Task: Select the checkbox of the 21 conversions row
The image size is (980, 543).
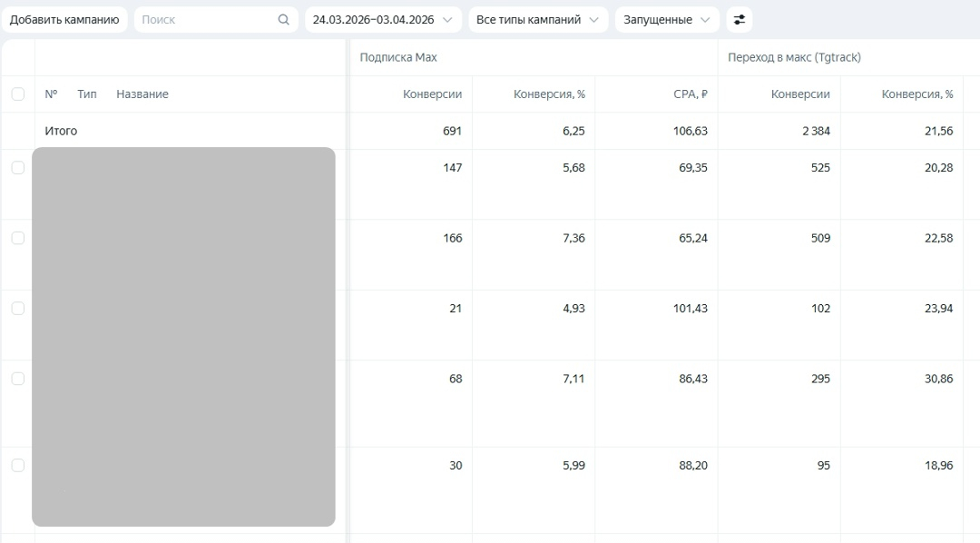Action: coord(18,308)
